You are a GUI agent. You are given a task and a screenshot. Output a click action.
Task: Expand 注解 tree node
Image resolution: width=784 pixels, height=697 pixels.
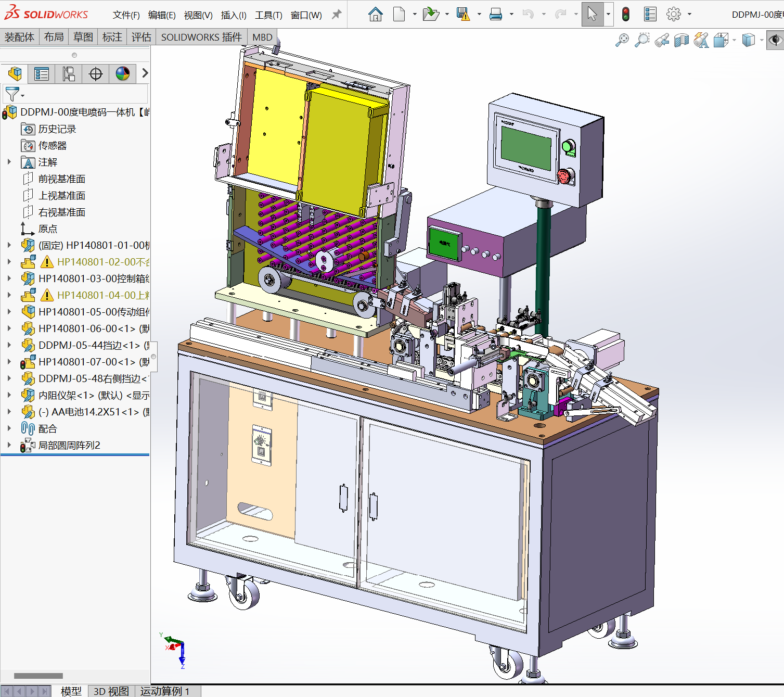[x=9, y=162]
